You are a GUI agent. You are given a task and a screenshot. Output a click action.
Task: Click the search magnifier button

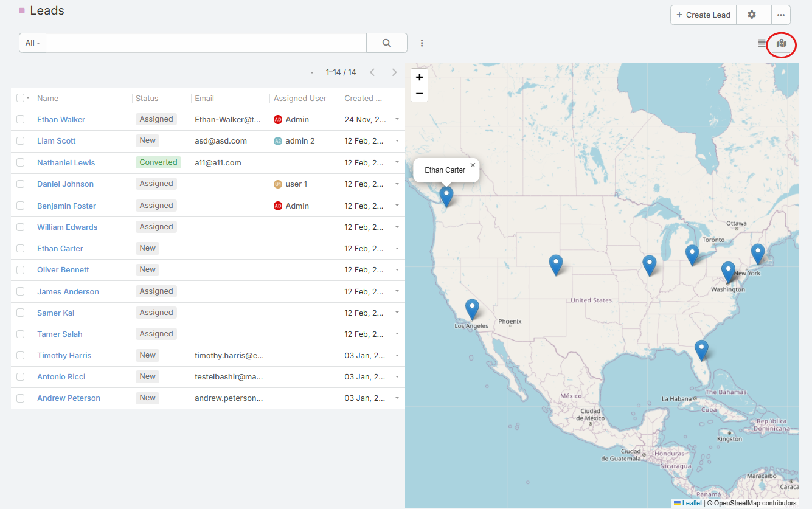point(386,43)
